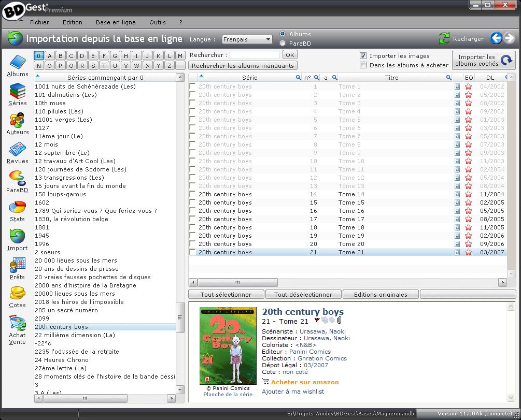Open the ParaBD section icon
The image size is (521, 420).
pos(17,178)
